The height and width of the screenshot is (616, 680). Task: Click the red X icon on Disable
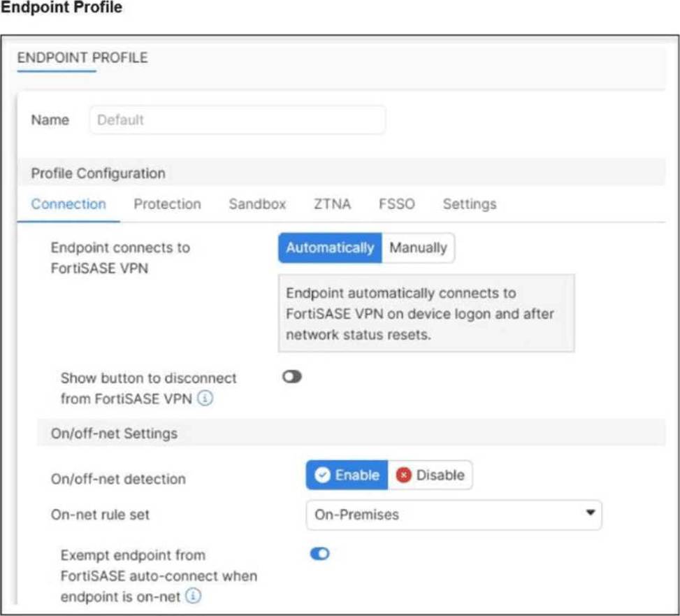[x=403, y=475]
